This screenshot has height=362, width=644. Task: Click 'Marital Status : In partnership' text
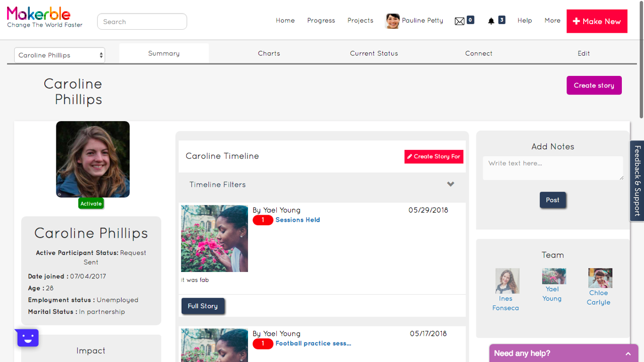pyautogui.click(x=76, y=312)
